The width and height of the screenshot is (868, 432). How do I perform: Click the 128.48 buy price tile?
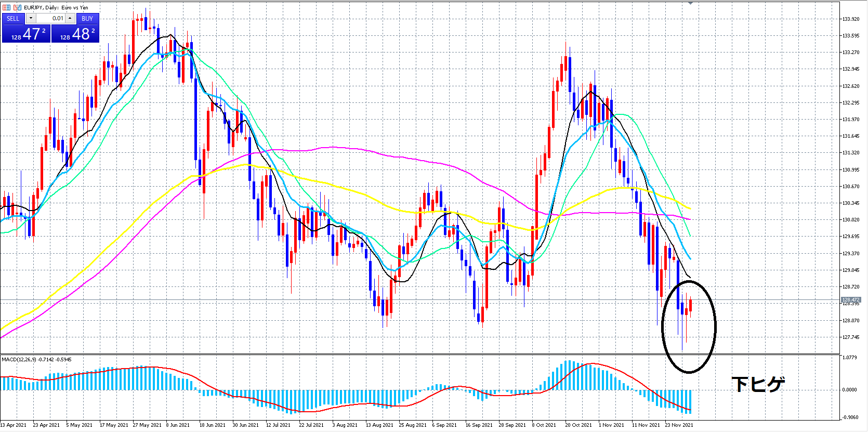tap(75, 34)
